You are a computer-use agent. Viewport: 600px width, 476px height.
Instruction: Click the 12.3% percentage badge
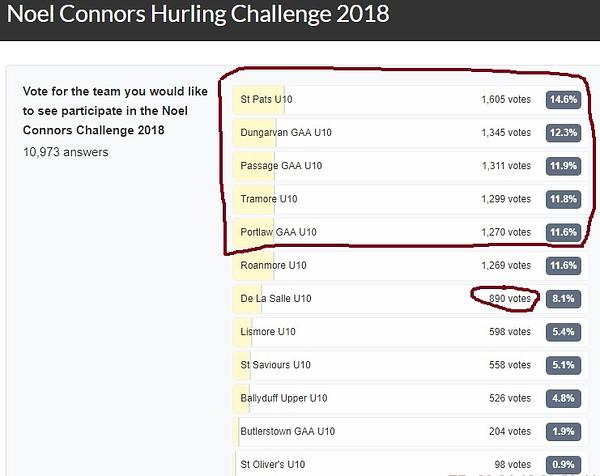pos(563,133)
